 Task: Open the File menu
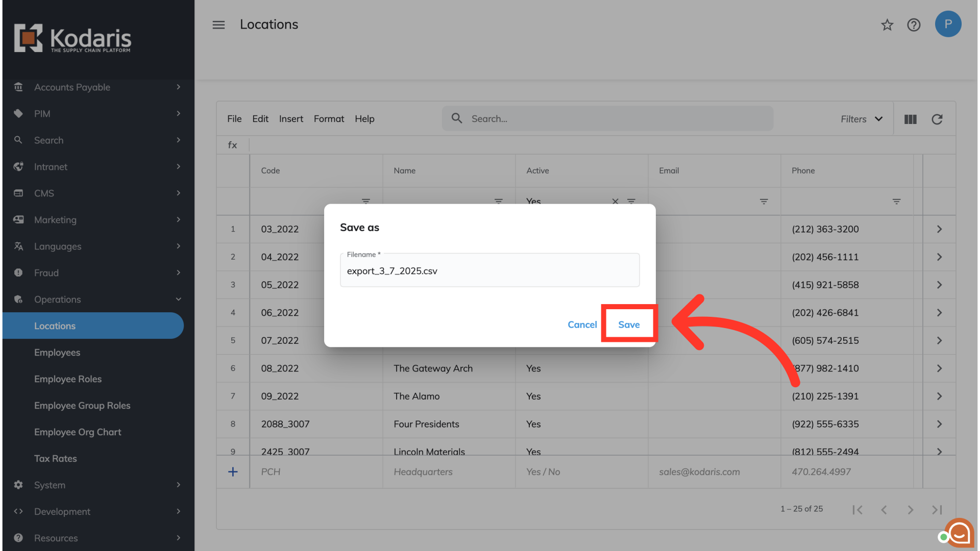234,119
